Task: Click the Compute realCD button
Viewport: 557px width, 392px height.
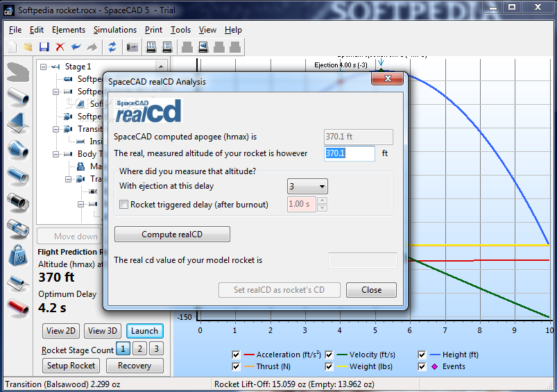Action: (172, 235)
